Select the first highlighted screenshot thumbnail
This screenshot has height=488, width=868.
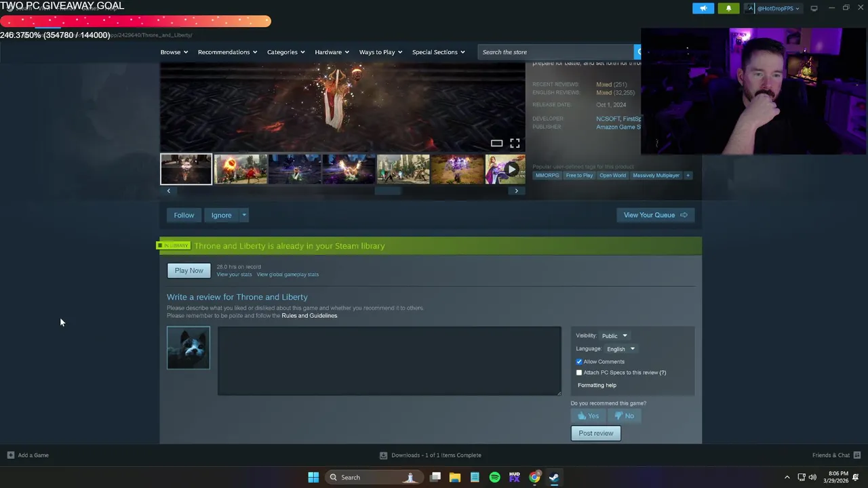(x=186, y=169)
